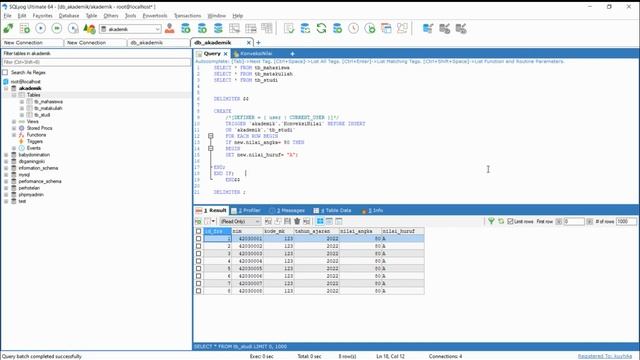Check the row checkbox for nim 42030006
The image size is (640, 360).
tap(198, 276)
